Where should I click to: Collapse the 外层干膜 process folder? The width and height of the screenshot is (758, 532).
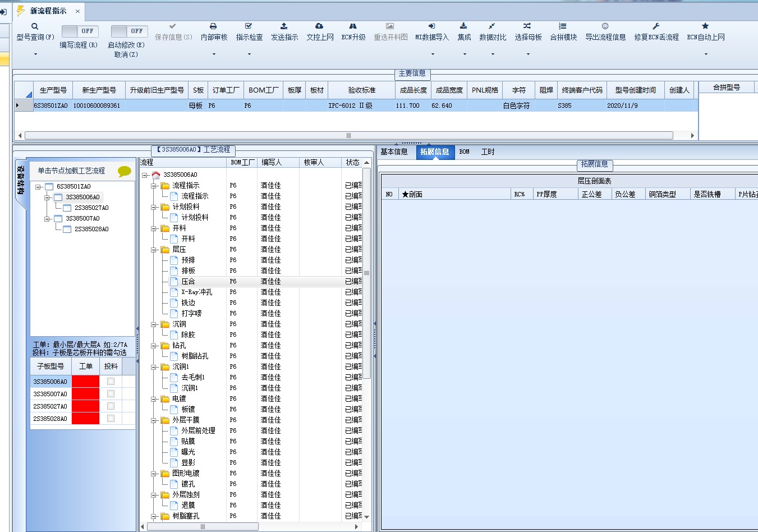click(x=153, y=420)
